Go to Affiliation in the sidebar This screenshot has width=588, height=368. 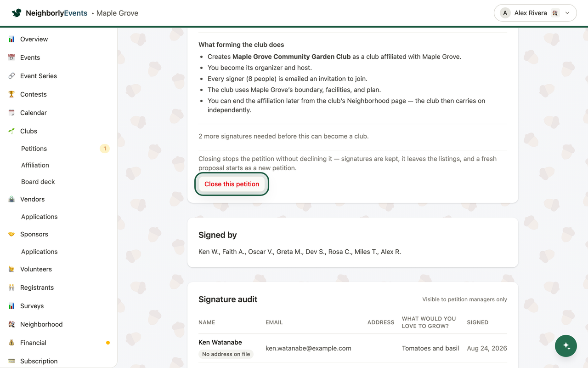click(x=35, y=165)
